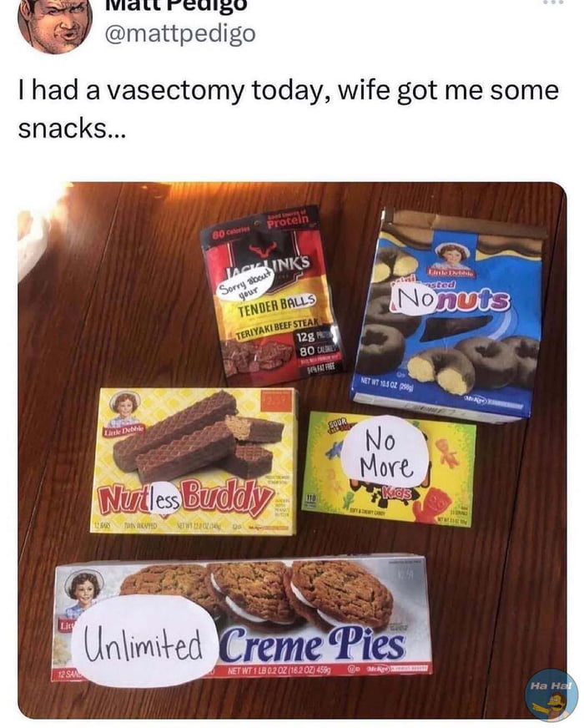Select the vasectomy tweet text
Screen dimensions: 584x728
click(x=288, y=109)
